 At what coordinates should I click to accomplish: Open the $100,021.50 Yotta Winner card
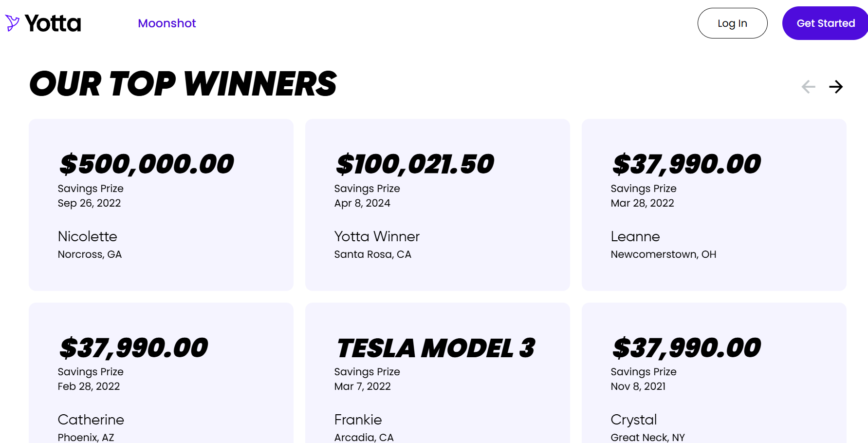[437, 205]
